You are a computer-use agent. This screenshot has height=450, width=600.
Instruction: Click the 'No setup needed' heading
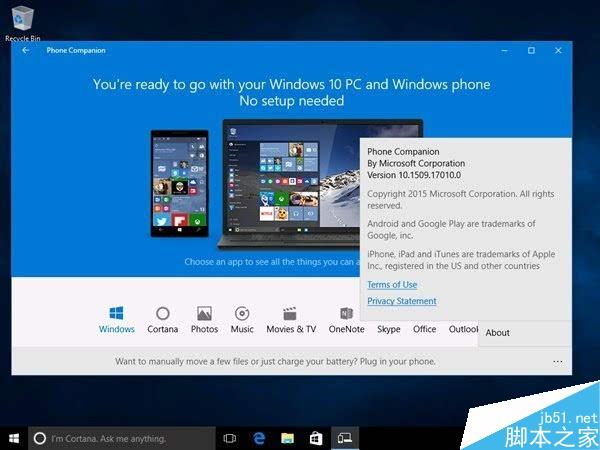click(x=292, y=101)
